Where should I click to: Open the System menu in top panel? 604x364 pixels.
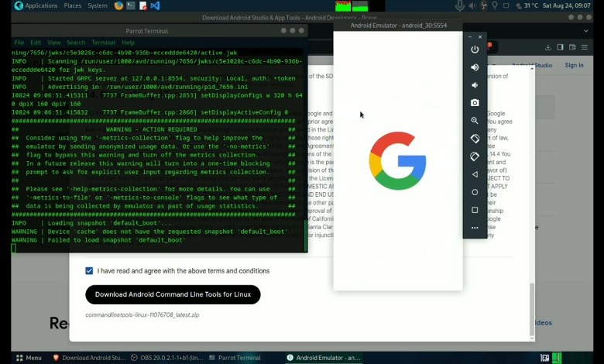pyautogui.click(x=98, y=5)
